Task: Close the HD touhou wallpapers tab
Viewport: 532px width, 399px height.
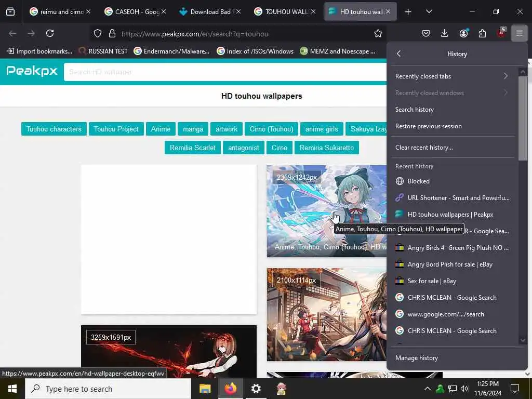Action: click(388, 11)
